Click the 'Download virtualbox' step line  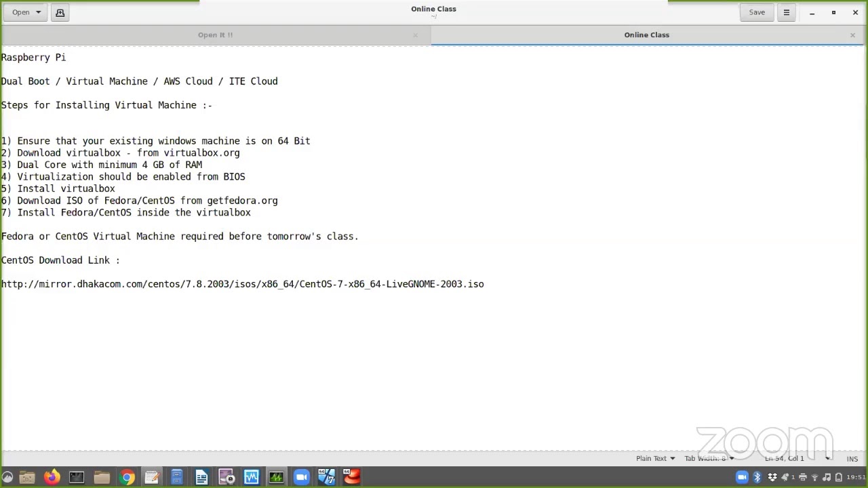tap(120, 153)
